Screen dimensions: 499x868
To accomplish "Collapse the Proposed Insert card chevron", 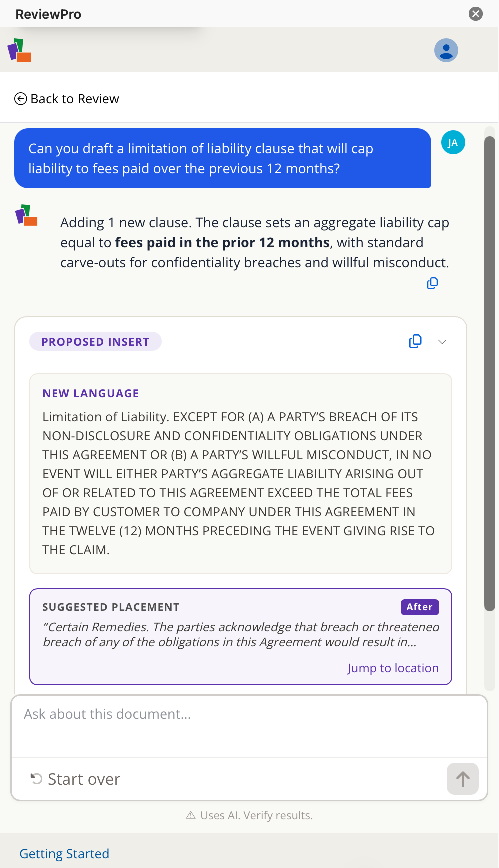I will click(442, 342).
